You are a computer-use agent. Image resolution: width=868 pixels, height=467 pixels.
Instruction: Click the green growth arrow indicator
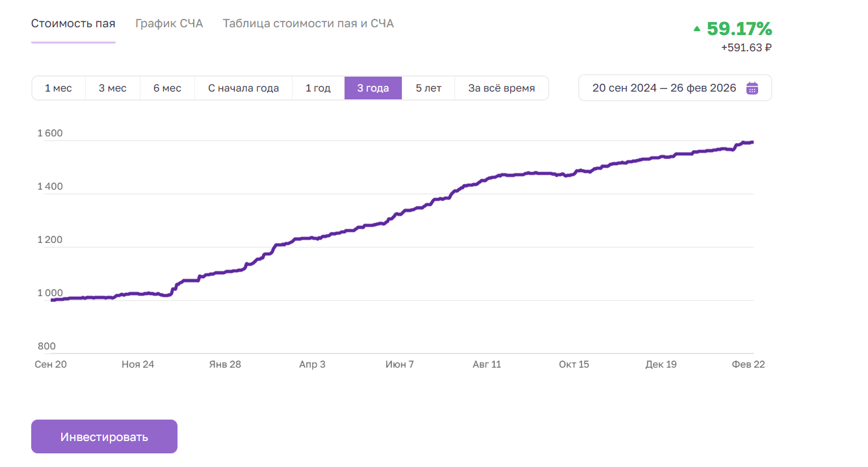point(697,29)
